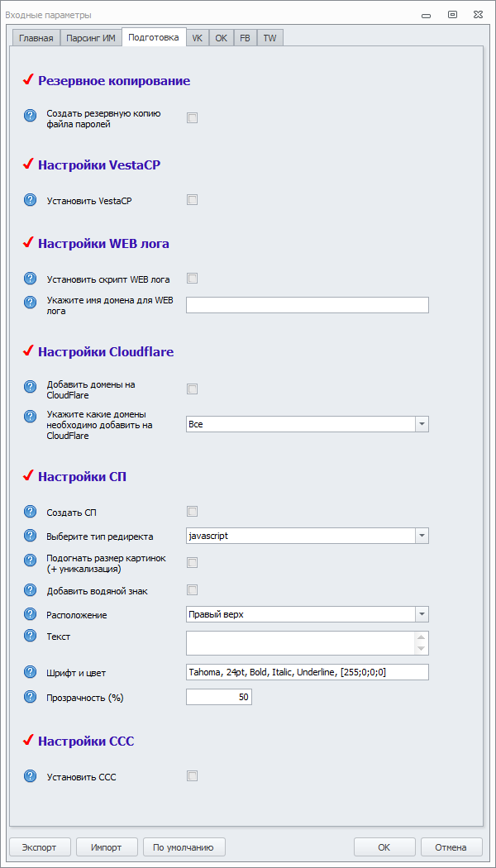Click help icon beside 'Создать резервную копию'
The image size is (496, 868).
pos(31,116)
